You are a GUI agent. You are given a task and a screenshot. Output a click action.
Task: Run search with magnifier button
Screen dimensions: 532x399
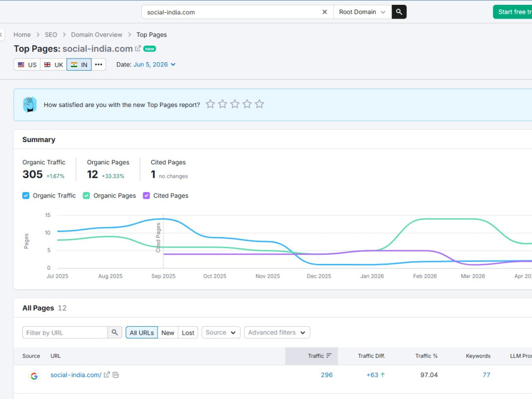[399, 12]
